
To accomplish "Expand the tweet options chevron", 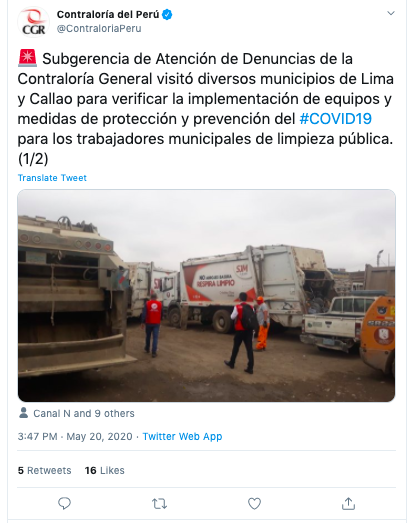I will [391, 13].
